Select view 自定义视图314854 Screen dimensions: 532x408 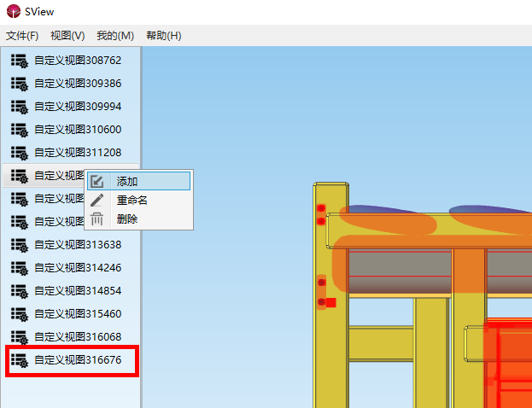click(x=71, y=291)
